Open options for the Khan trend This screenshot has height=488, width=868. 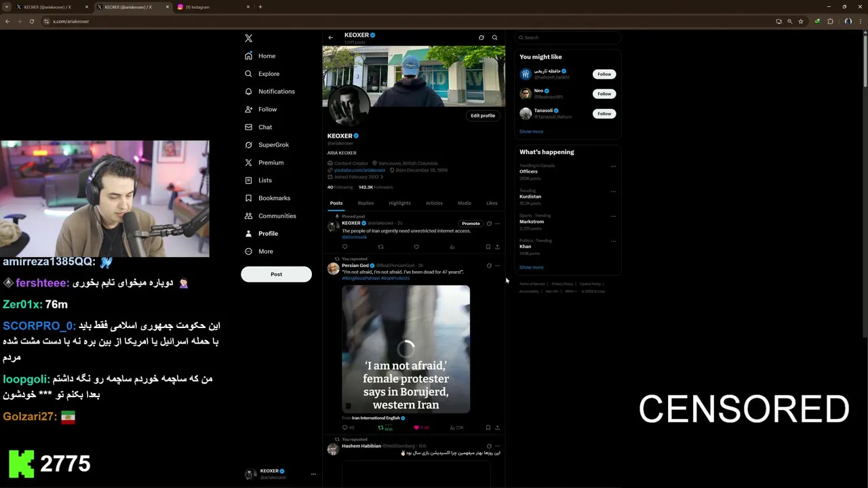tap(613, 241)
